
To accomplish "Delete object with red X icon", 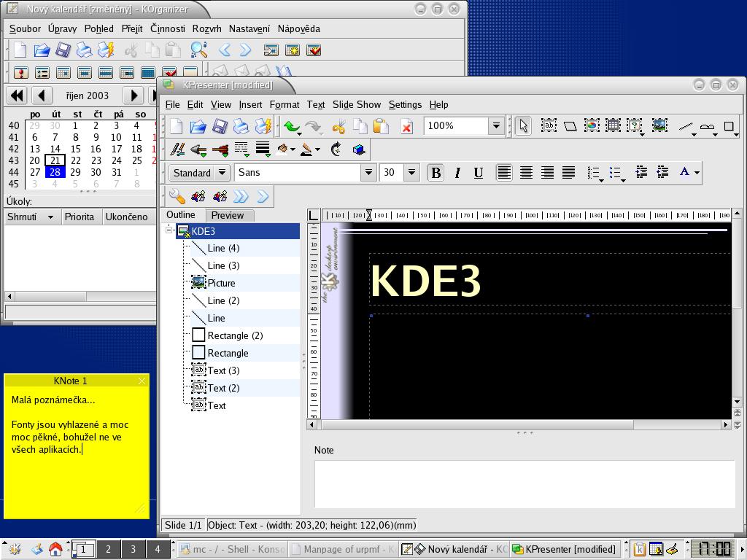I will [406, 127].
